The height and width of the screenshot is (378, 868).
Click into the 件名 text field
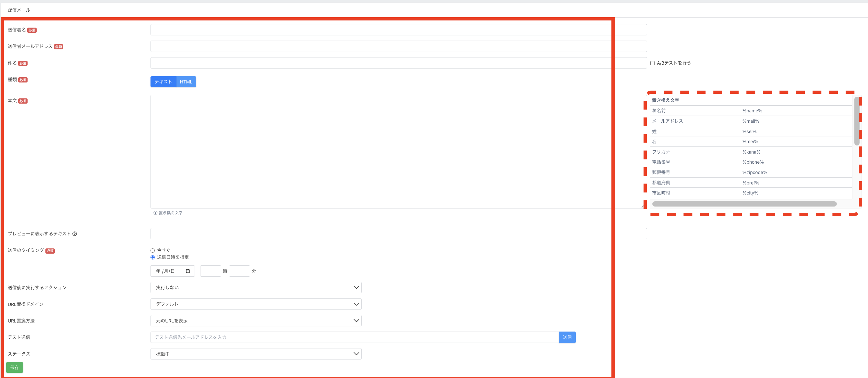point(381,63)
